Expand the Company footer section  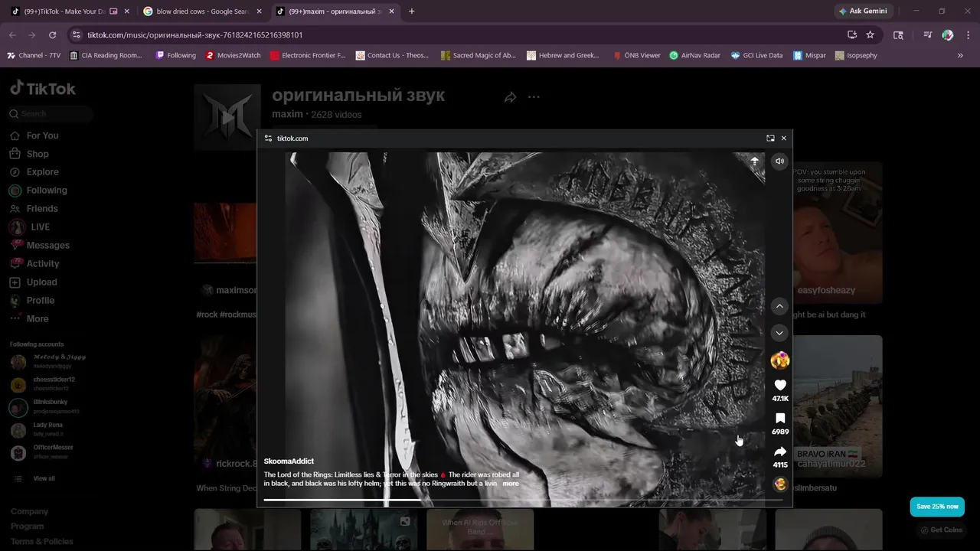(29, 511)
